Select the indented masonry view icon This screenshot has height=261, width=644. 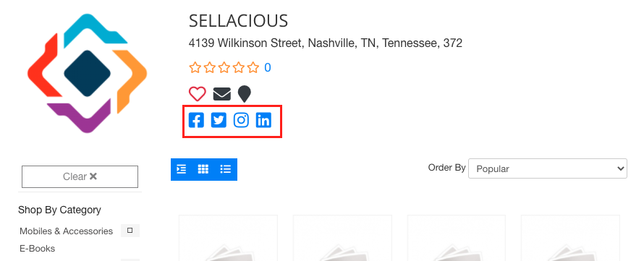point(182,169)
